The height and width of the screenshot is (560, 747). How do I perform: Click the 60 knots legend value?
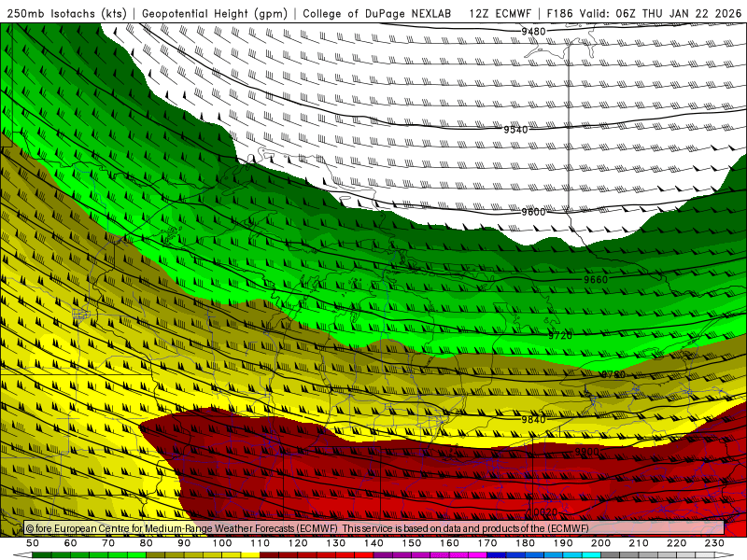(x=71, y=543)
